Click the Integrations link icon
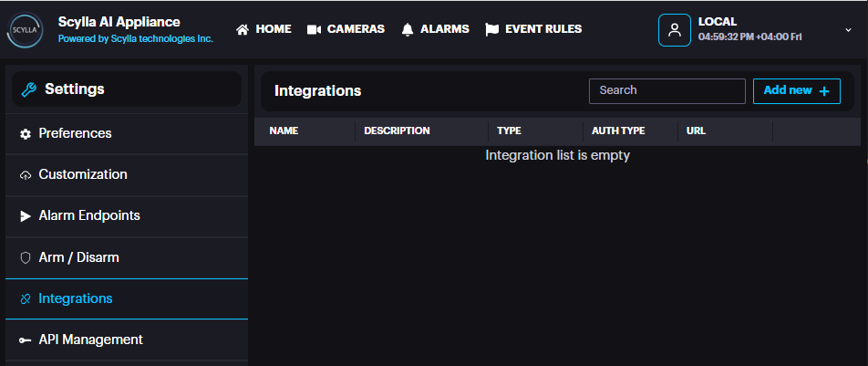The width and height of the screenshot is (868, 366). (x=26, y=299)
